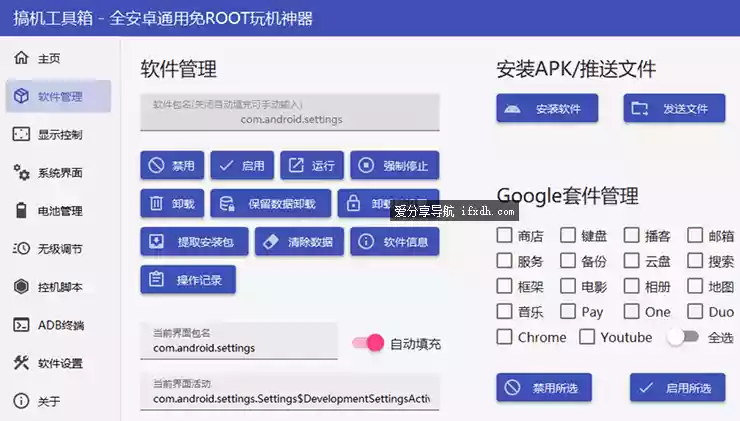Check the 云盘 checkbox
740x421 pixels.
[x=631, y=261]
